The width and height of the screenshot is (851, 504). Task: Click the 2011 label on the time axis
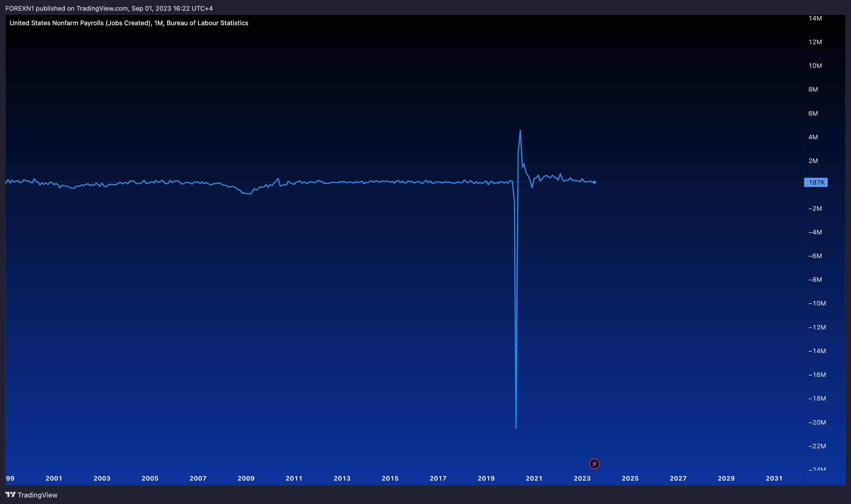coord(294,478)
